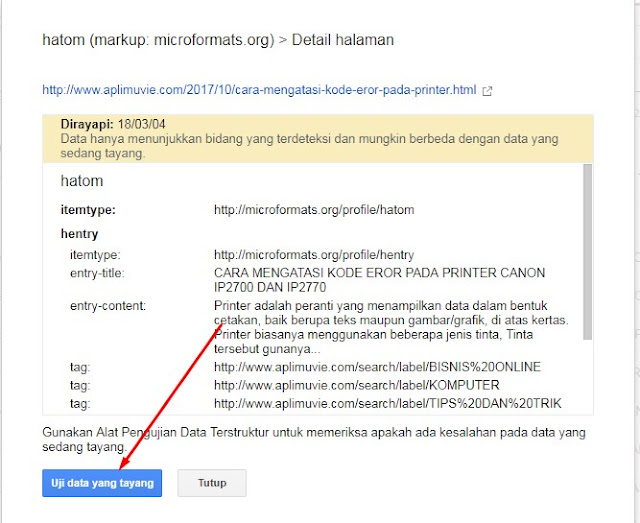Click the microformats.org/profile/hatom value

314,210
